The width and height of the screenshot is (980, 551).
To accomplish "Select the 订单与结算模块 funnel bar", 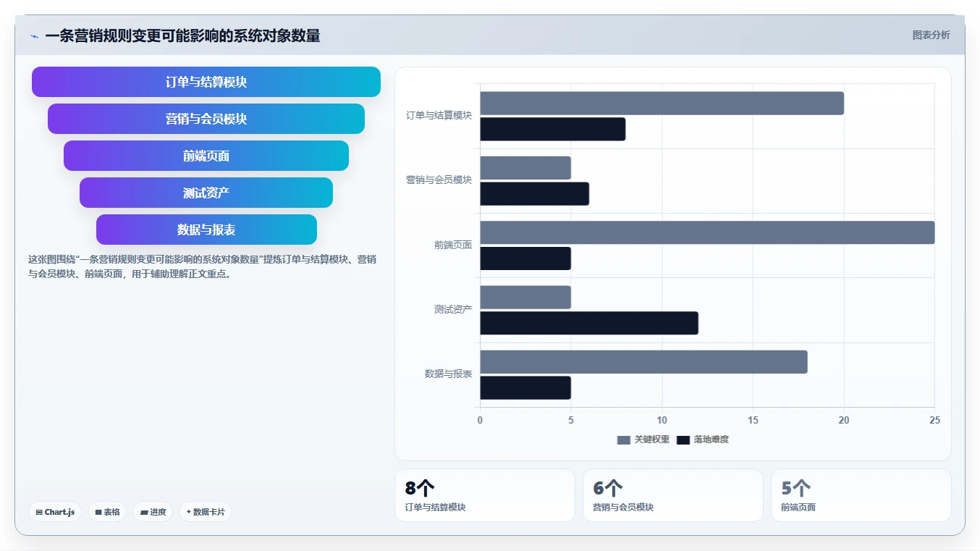I will (x=206, y=82).
